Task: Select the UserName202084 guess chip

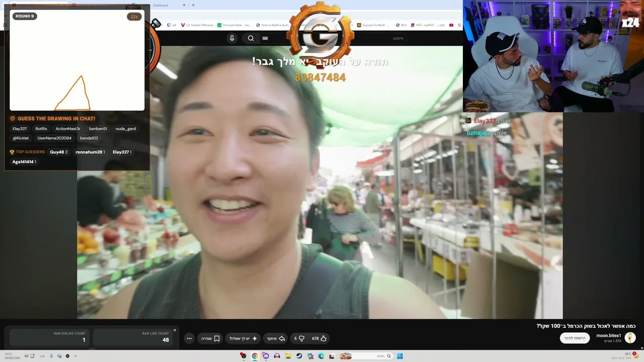Action: click(54, 138)
